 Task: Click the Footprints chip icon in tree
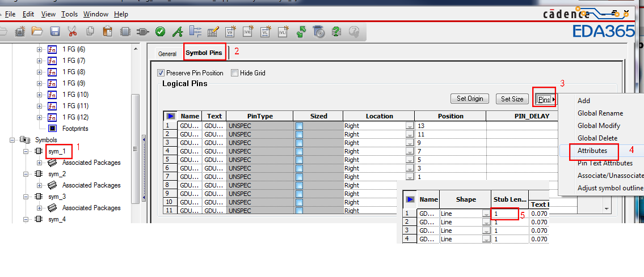point(52,128)
